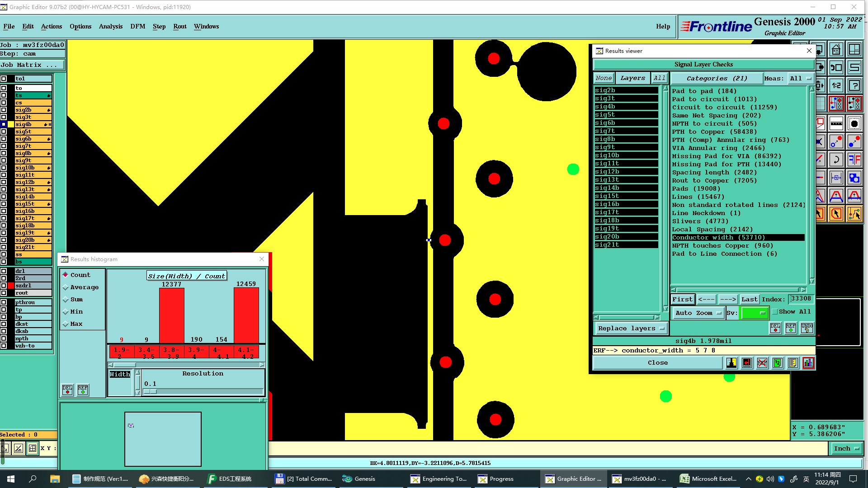The width and height of the screenshot is (868, 488).
Task: Click the Last result button
Action: point(749,299)
